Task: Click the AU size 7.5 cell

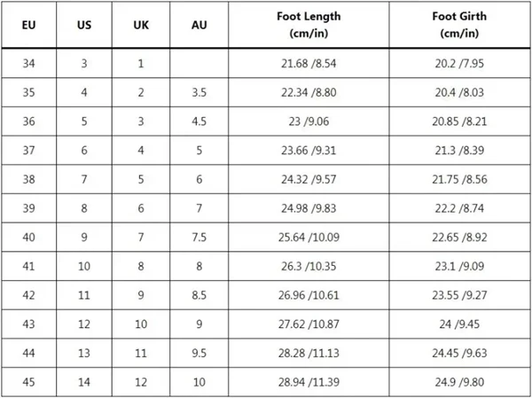Action: (199, 238)
